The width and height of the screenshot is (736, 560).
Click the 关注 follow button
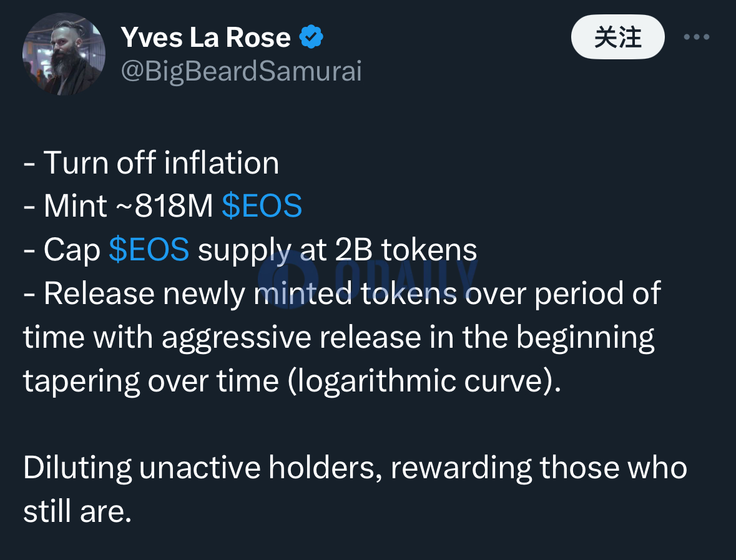pyautogui.click(x=618, y=37)
